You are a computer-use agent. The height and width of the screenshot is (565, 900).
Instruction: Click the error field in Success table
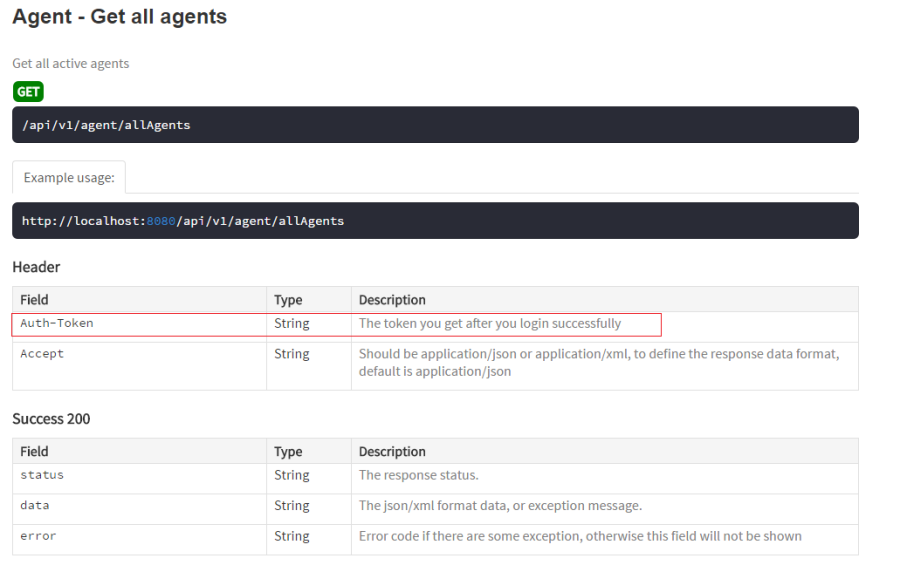(38, 536)
